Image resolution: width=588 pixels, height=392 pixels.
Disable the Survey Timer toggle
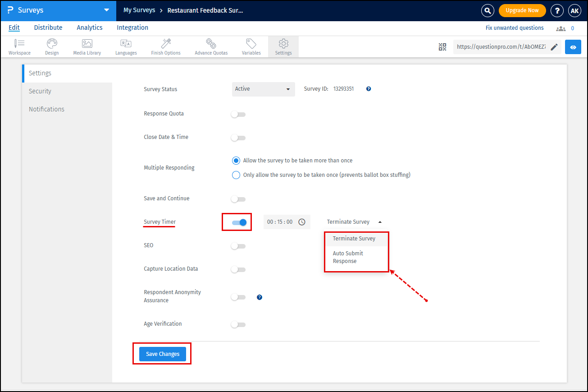click(239, 222)
